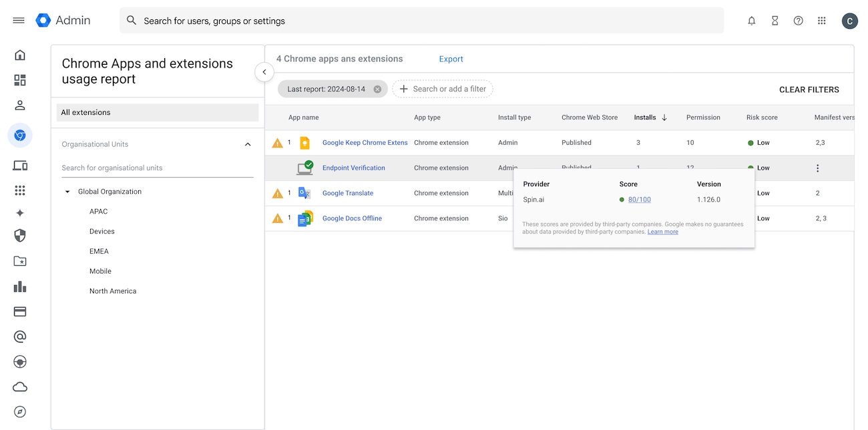Select the North America organisational unit

[113, 291]
